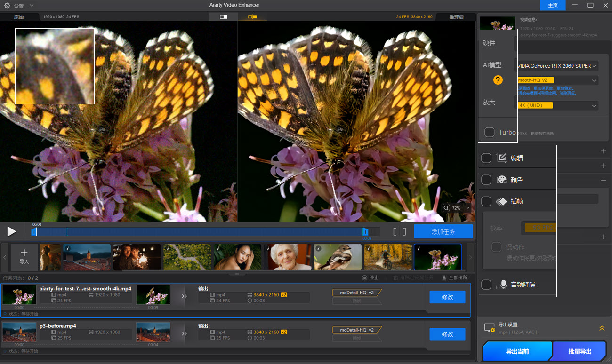Click the 添加任务 button
The image size is (612, 364).
point(443,231)
